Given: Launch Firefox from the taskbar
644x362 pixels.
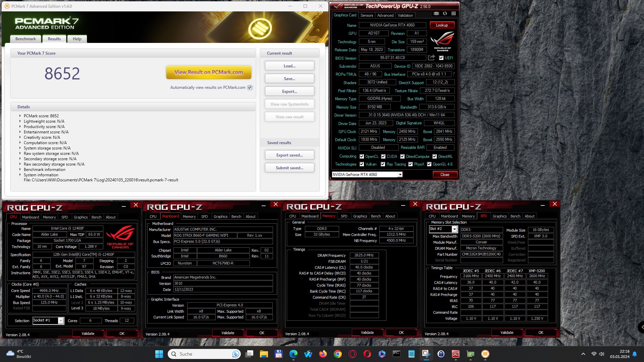Looking at the screenshot, I should coord(323,354).
